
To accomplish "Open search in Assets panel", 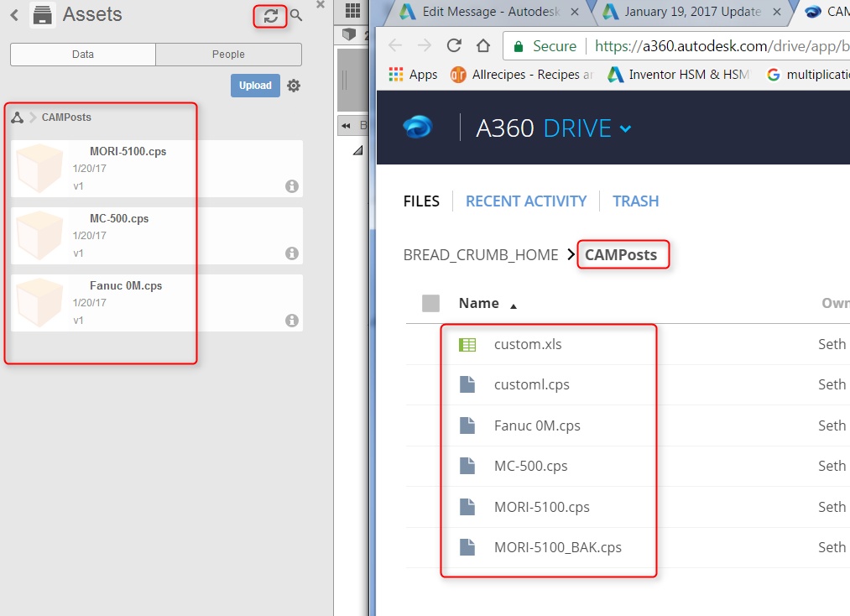I will (x=296, y=14).
